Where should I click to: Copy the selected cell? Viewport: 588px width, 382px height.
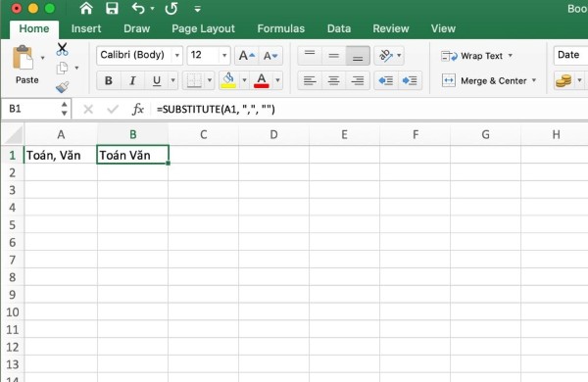(x=62, y=68)
